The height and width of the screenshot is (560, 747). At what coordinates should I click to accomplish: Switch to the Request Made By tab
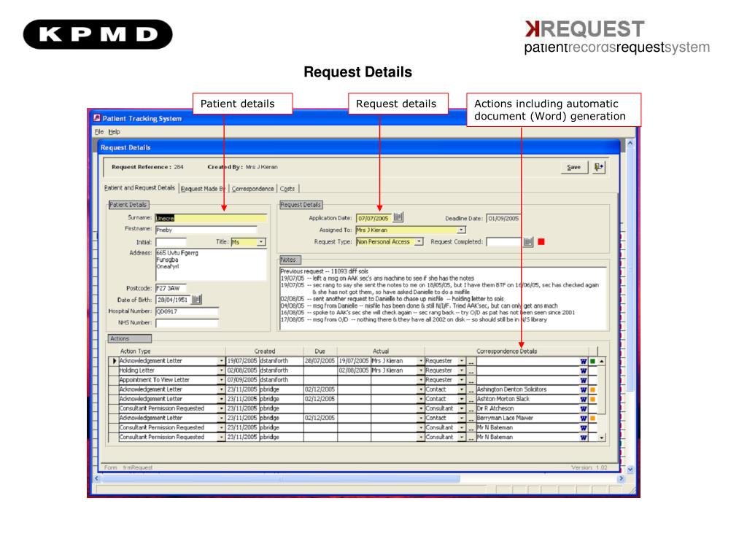click(x=203, y=189)
